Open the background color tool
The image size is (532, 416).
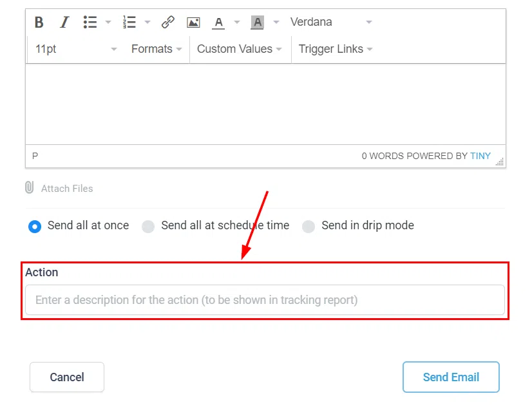pyautogui.click(x=257, y=21)
